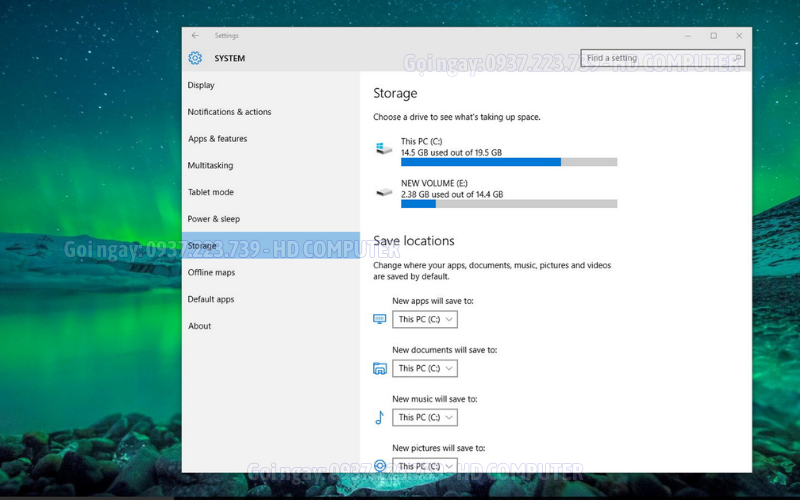Click the NEW VOLUME (E:) drive icon
Screen dimensions: 800x500
(384, 191)
